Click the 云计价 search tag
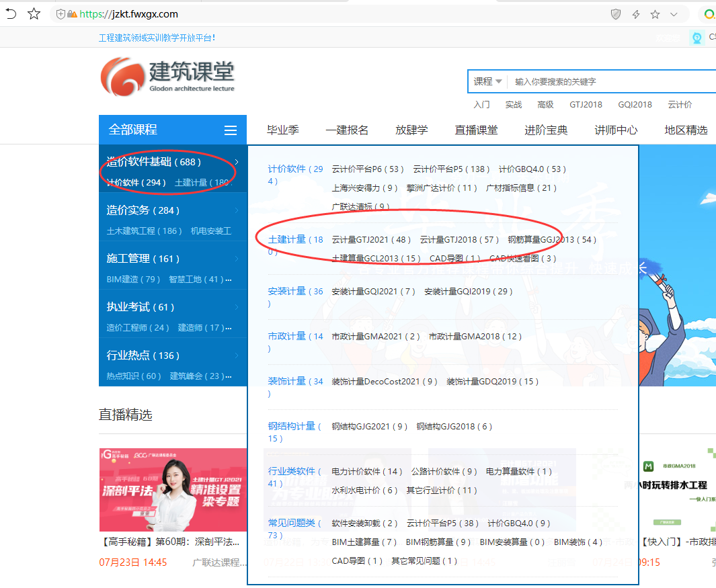The image size is (716, 588). [x=680, y=105]
